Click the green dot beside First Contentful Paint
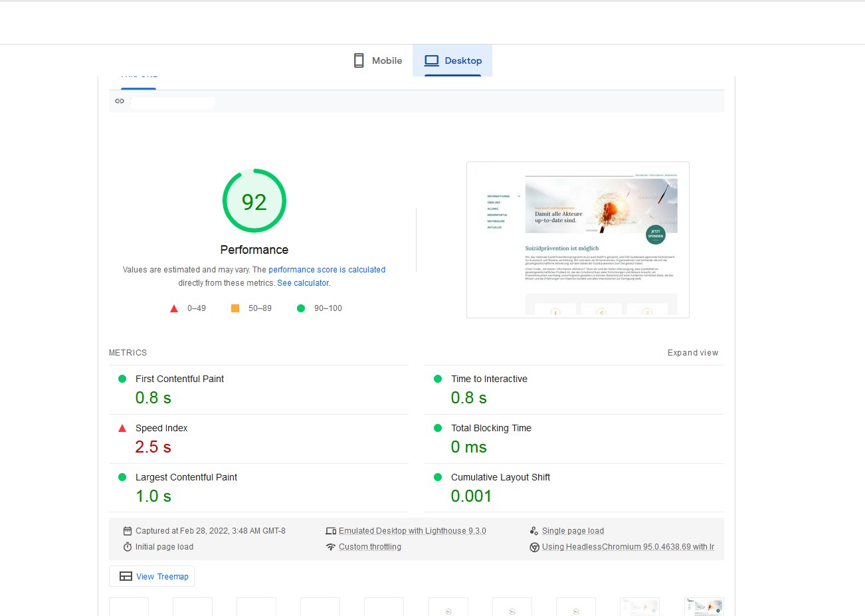The height and width of the screenshot is (616, 865). click(122, 379)
